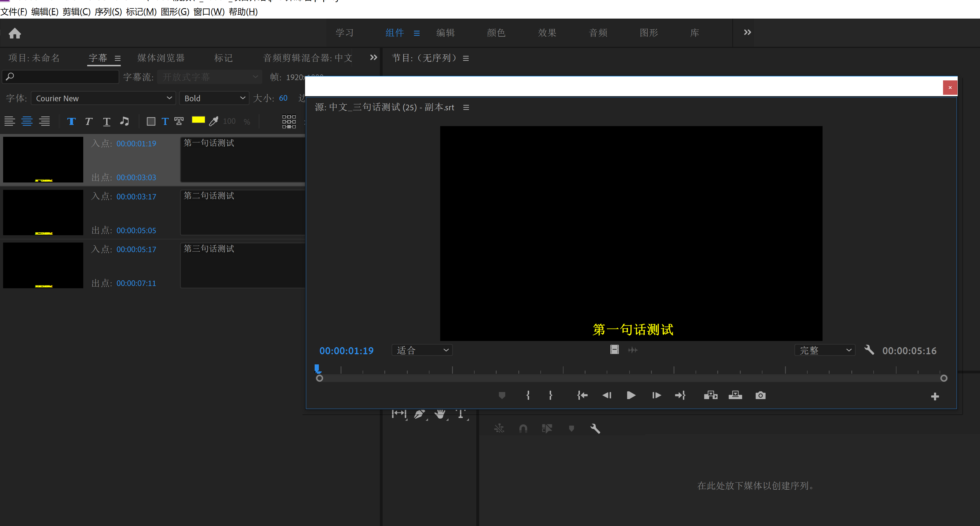980x526 pixels.
Task: Open caption position grid
Action: (x=289, y=122)
